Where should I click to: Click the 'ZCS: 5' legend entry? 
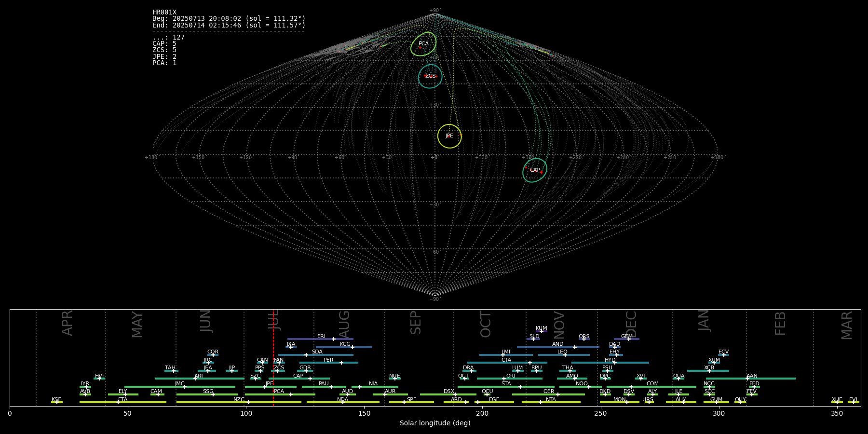pyautogui.click(x=164, y=50)
